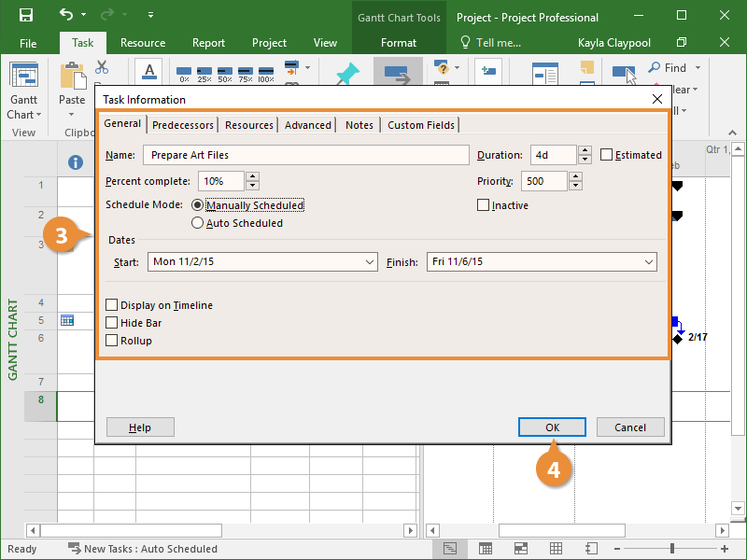Click the Undo arrow icon

(65, 15)
